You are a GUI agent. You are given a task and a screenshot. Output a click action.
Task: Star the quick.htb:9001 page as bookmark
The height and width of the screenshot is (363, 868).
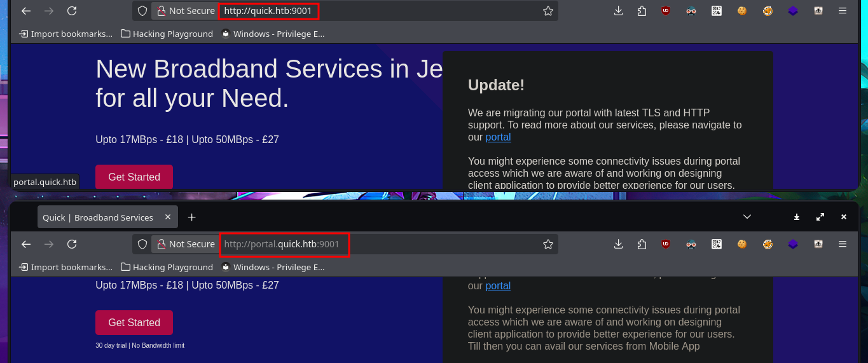(548, 11)
